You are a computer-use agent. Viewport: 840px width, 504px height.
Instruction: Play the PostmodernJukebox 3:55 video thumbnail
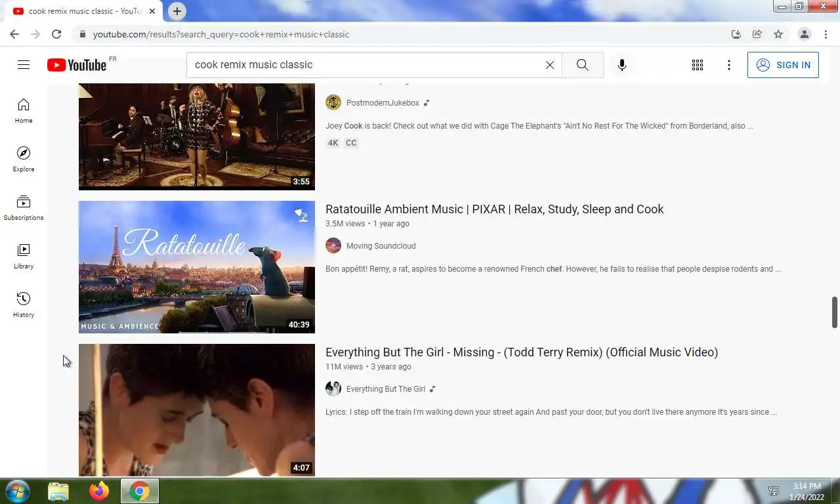click(x=197, y=136)
